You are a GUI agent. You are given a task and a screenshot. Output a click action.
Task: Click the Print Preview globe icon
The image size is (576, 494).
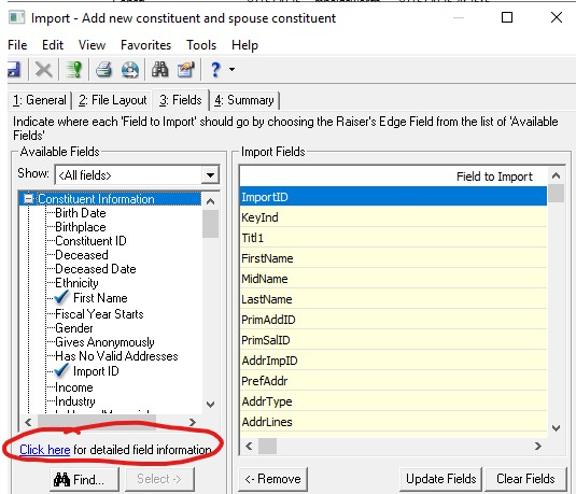[x=130, y=69]
